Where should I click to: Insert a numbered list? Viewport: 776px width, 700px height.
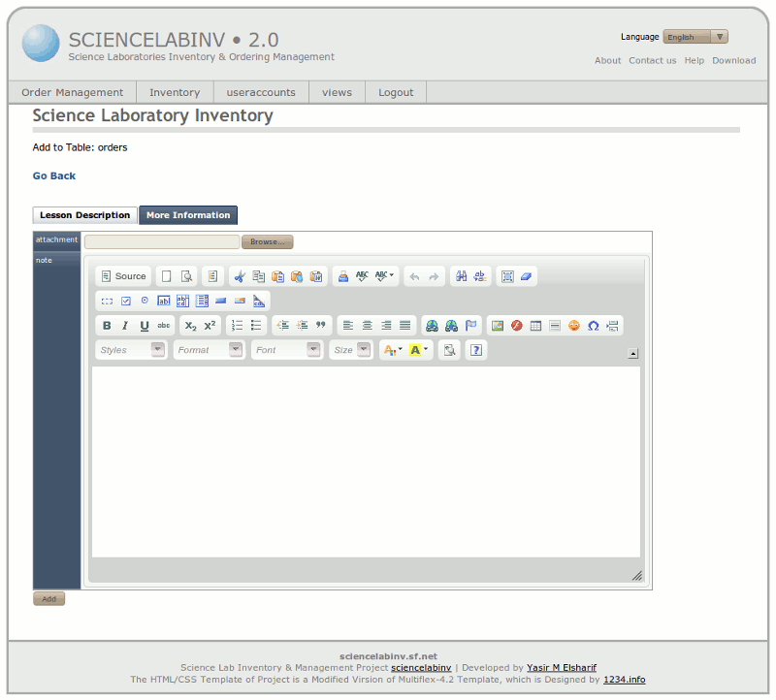[238, 326]
